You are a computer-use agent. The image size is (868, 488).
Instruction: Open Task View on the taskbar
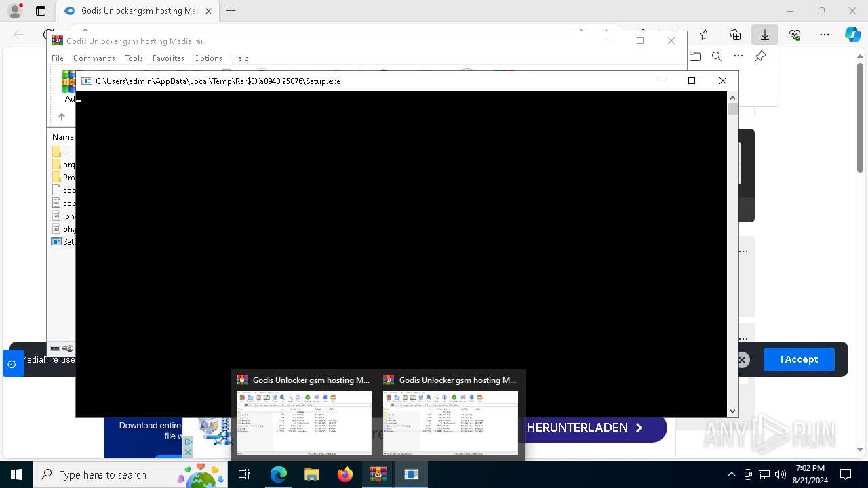[x=245, y=474]
